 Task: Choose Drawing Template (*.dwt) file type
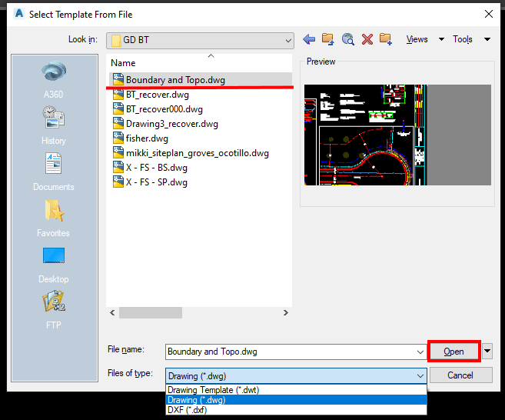pos(296,390)
